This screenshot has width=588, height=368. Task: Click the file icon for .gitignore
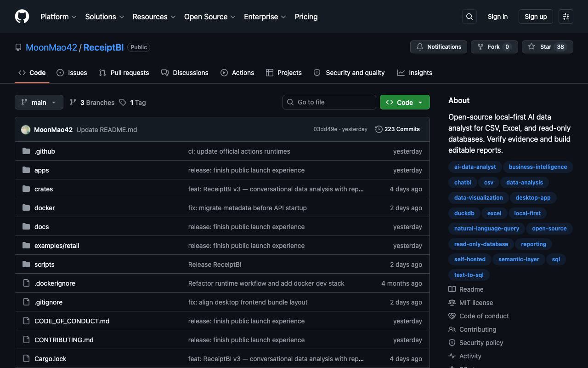pyautogui.click(x=26, y=302)
